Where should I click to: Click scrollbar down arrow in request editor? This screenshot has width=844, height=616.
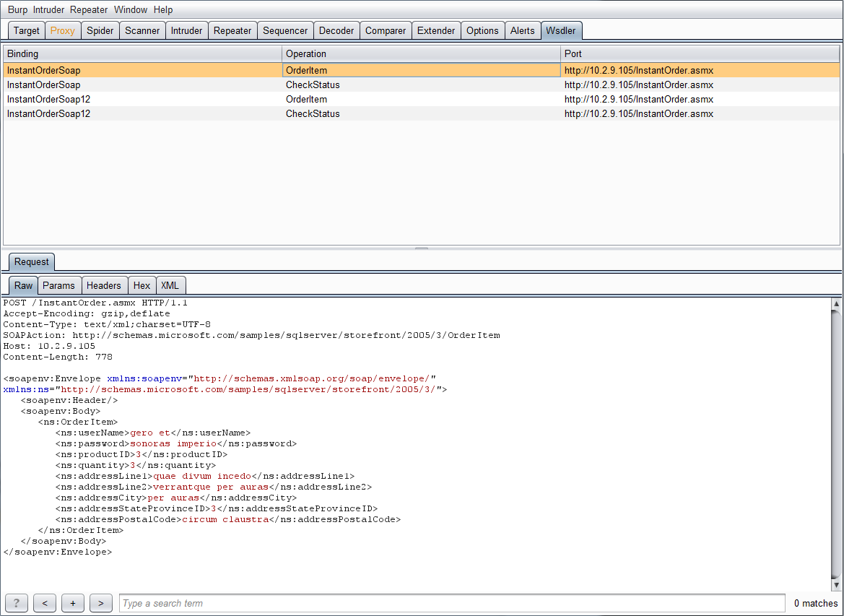[x=837, y=585]
